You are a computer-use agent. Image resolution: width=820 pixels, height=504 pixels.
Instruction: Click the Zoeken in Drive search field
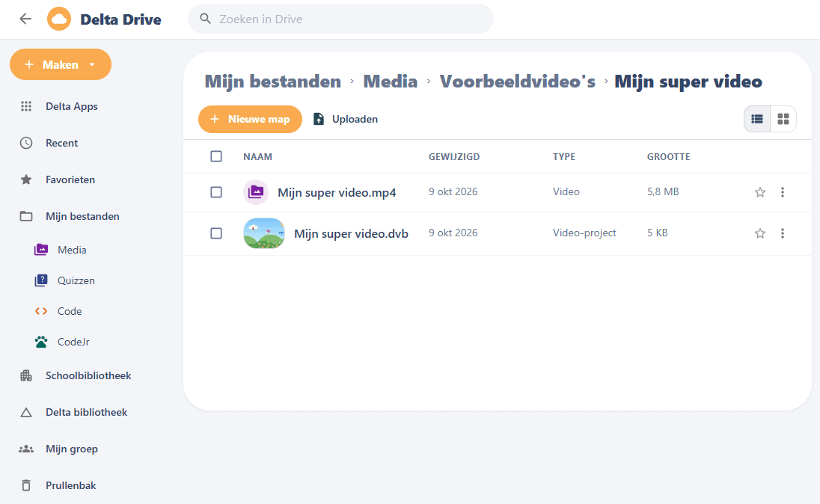pos(340,19)
